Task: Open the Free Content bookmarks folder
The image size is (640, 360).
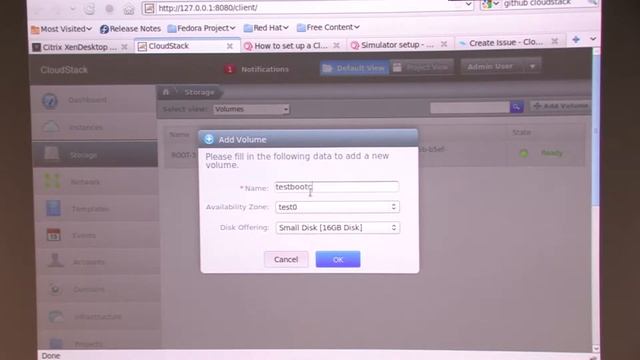Action: click(x=328, y=27)
